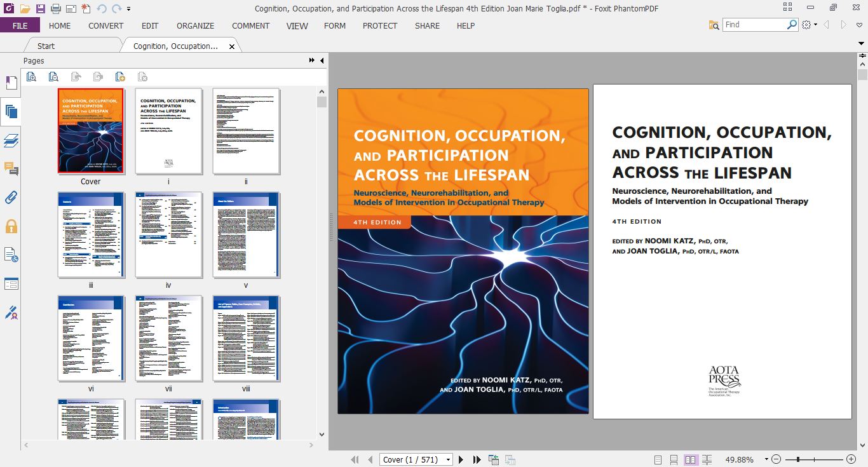Create a new PDF with the starred page icon
The height and width of the screenshot is (467, 868).
tap(86, 9)
